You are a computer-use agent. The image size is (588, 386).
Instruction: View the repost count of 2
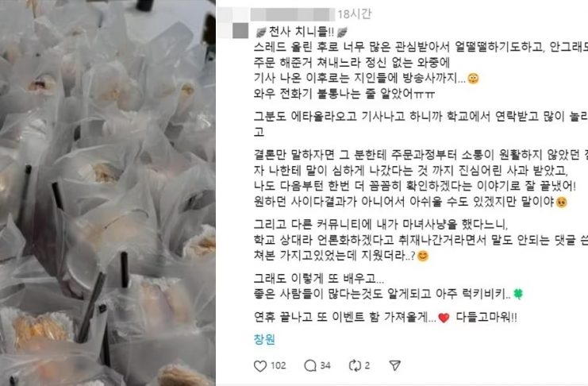[x=367, y=365]
